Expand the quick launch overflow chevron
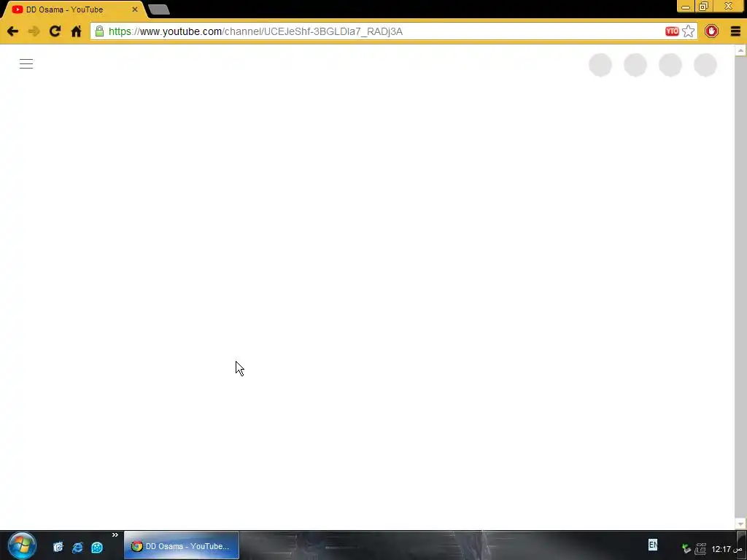Image resolution: width=747 pixels, height=560 pixels. pos(115,535)
